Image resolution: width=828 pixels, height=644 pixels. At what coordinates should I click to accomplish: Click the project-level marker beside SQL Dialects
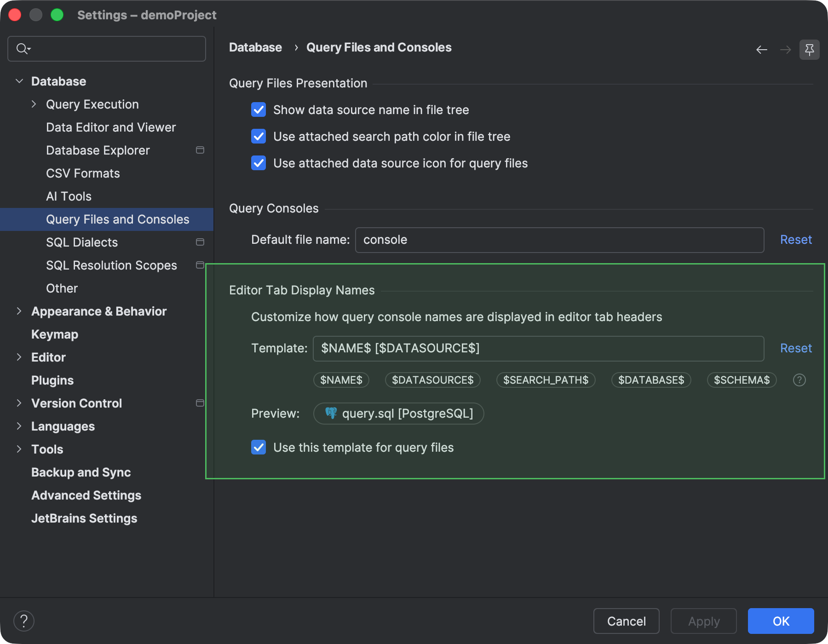(200, 242)
